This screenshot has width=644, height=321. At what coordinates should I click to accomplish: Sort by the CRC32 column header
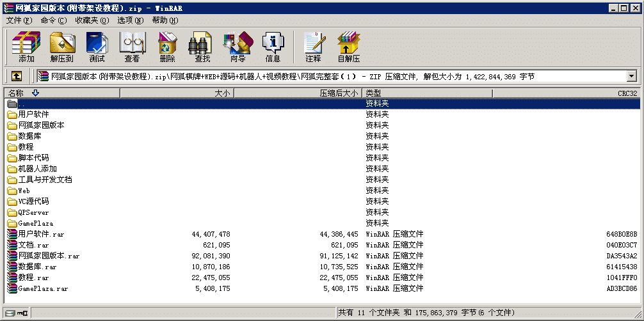coord(567,93)
